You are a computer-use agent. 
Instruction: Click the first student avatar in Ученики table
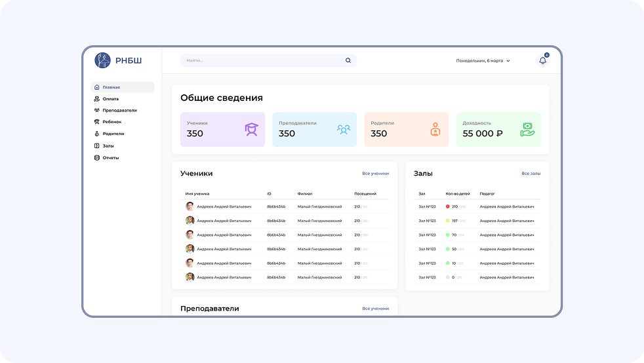190,206
